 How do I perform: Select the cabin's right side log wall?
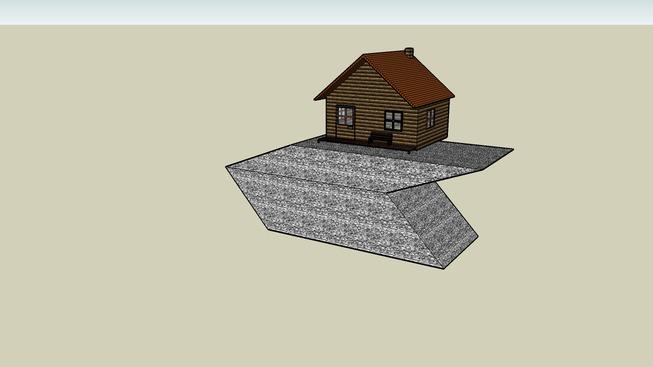point(433,124)
